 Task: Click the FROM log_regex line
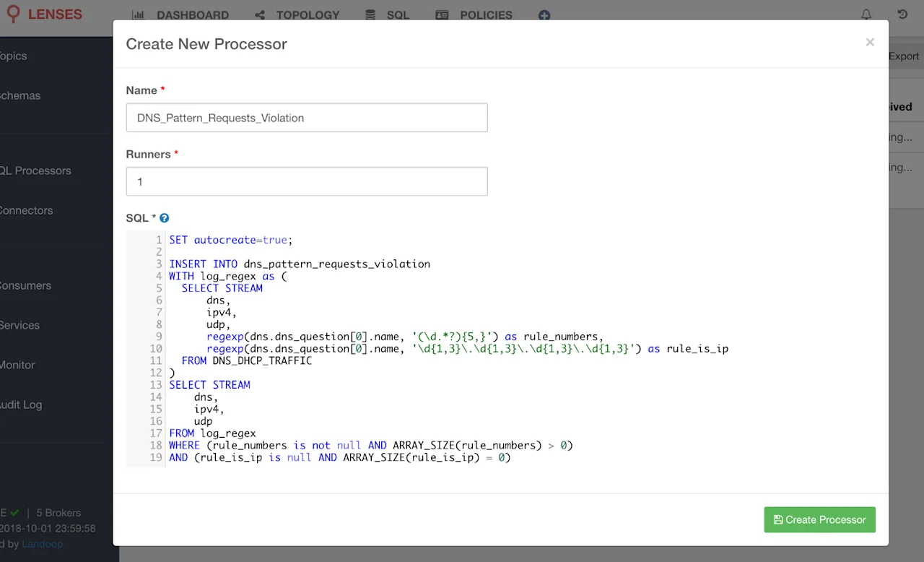click(212, 433)
